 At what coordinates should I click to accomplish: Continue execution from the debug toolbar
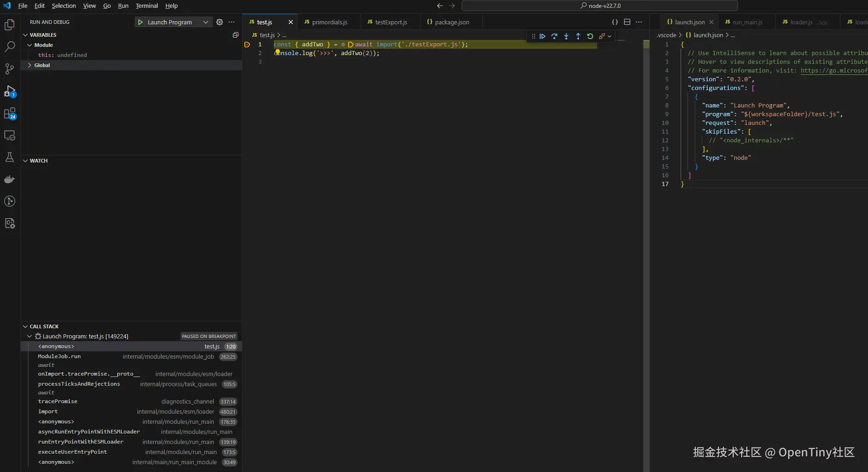click(542, 36)
